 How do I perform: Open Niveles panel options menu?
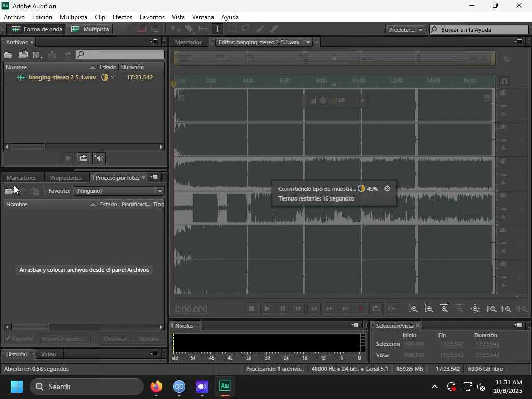point(355,325)
